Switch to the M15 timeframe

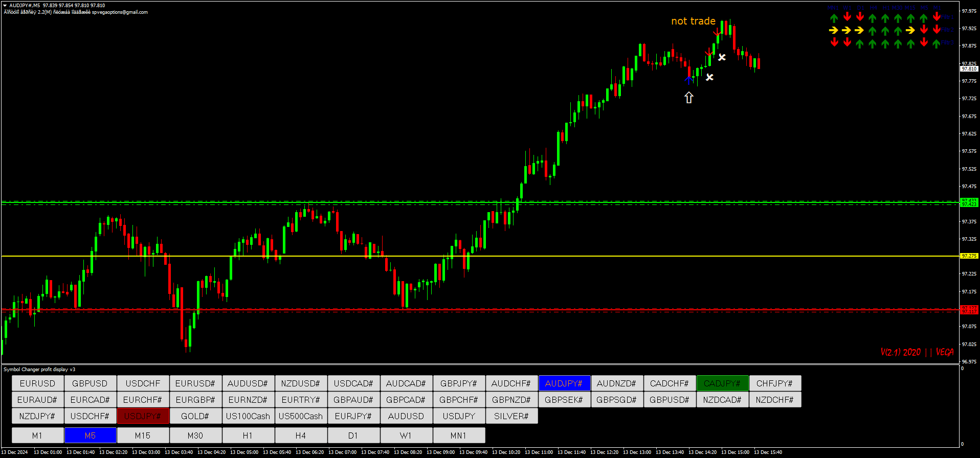click(x=143, y=436)
